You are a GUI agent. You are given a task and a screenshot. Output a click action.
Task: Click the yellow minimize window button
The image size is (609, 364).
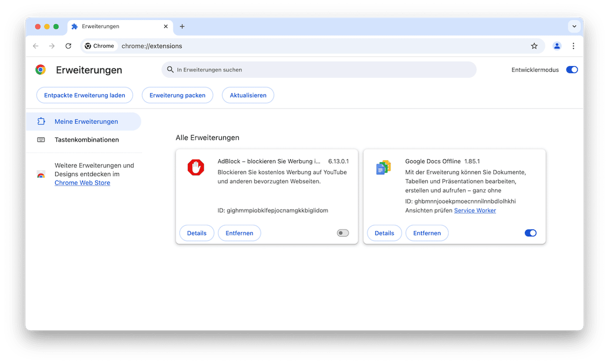point(47,27)
